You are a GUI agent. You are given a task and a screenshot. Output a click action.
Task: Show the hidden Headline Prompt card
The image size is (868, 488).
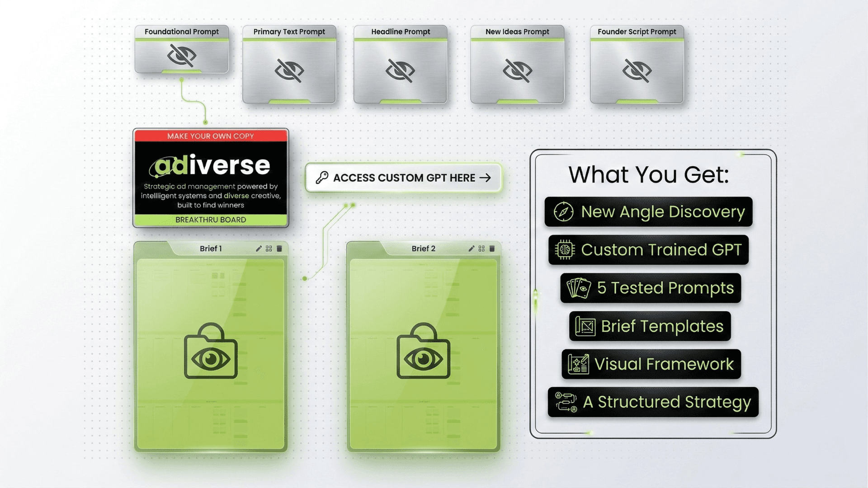pos(400,70)
